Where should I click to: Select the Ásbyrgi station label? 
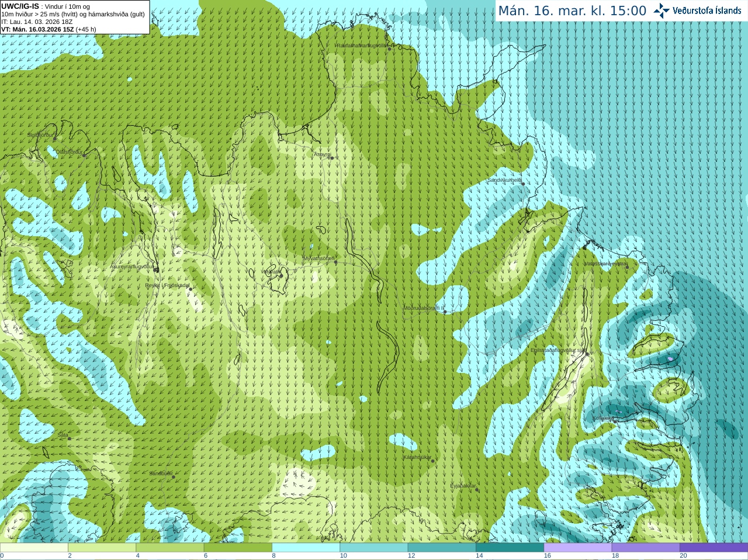click(322, 154)
